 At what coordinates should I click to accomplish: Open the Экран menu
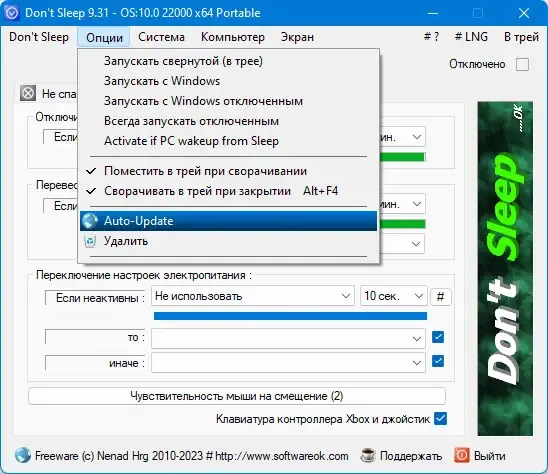click(297, 37)
